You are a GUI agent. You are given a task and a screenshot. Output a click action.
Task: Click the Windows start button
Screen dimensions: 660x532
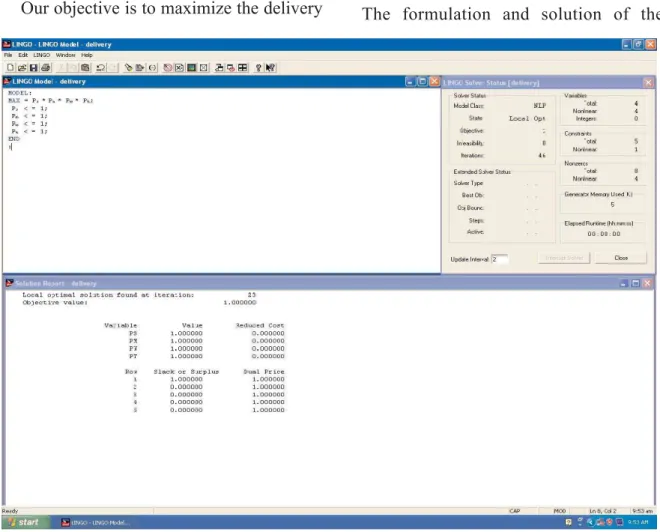click(x=25, y=522)
